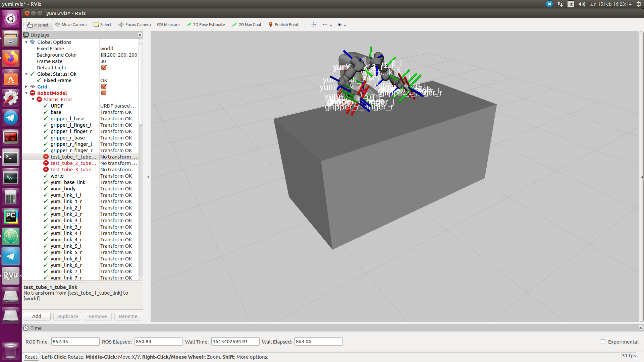Select the Fixed Frame world value
Screen dimensions: 644x362
pyautogui.click(x=119, y=49)
